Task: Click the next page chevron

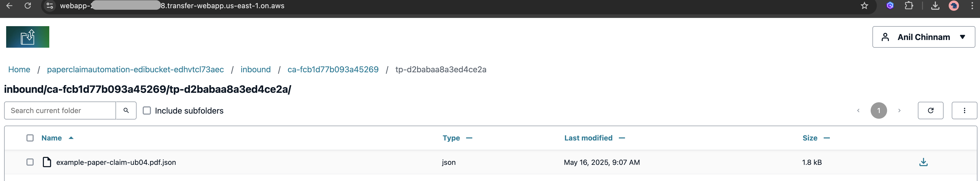Action: (900, 110)
